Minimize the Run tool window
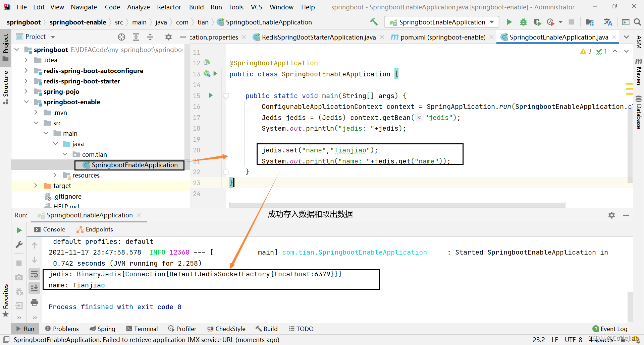Image resolution: width=644 pixels, height=345 pixels. [626, 215]
